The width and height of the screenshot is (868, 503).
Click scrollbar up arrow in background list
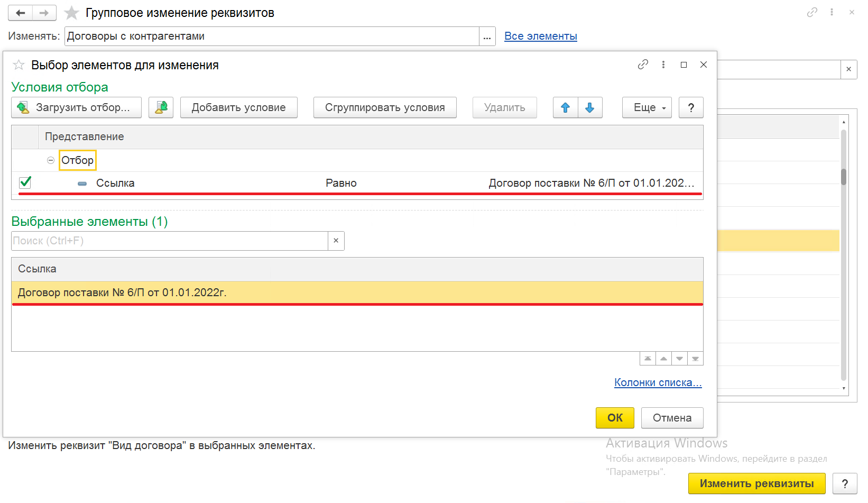(x=844, y=122)
